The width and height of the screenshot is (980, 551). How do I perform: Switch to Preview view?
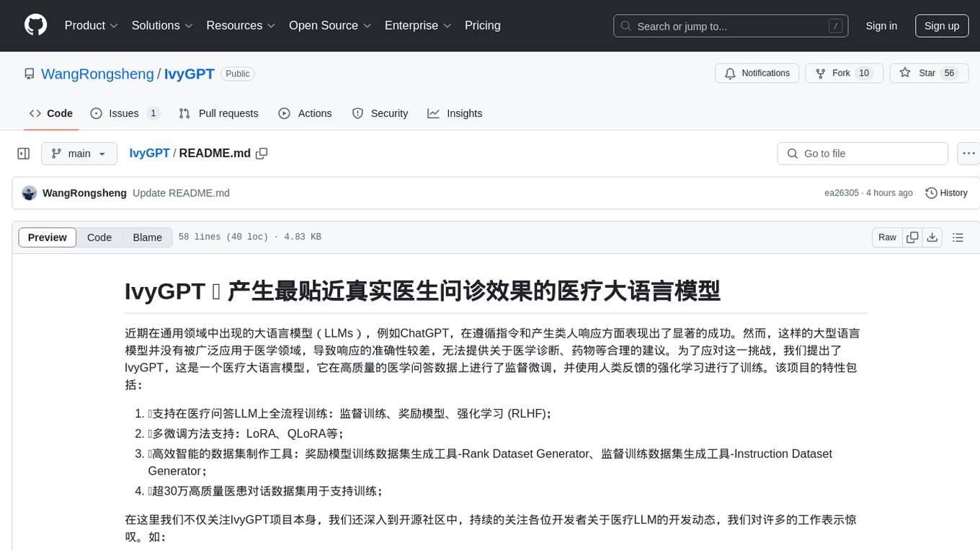(x=48, y=237)
